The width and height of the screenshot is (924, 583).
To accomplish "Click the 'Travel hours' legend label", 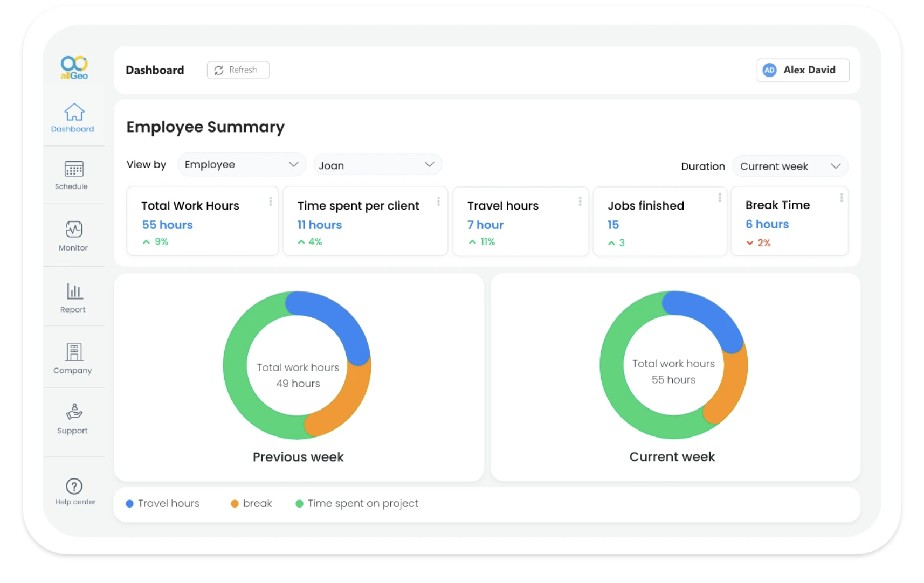I will tap(169, 503).
